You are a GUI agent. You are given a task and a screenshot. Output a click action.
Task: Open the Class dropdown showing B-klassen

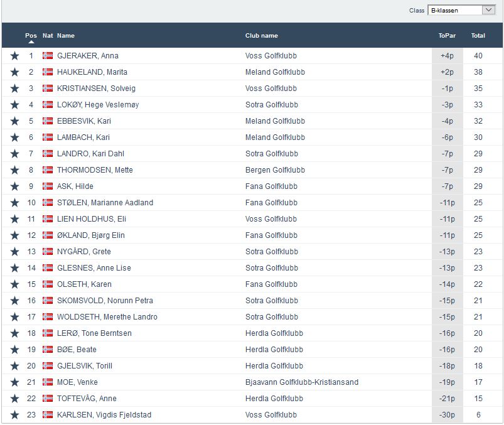455,10
